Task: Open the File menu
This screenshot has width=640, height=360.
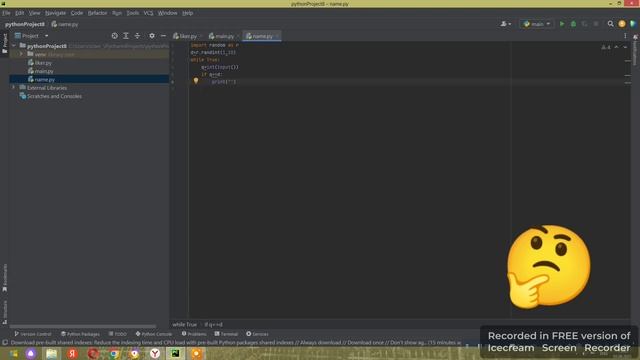Action: pos(6,13)
